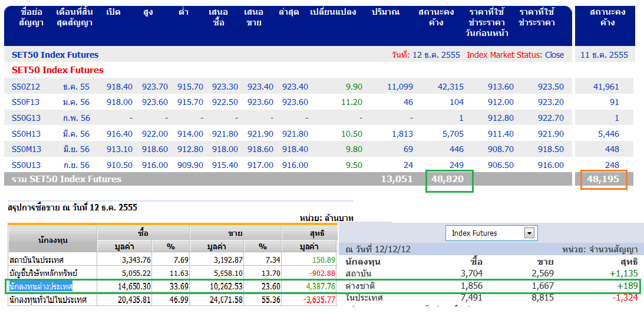
Task: Click the เดือนที่สิ้นสุดสัญญา column header
Action: tap(74, 17)
